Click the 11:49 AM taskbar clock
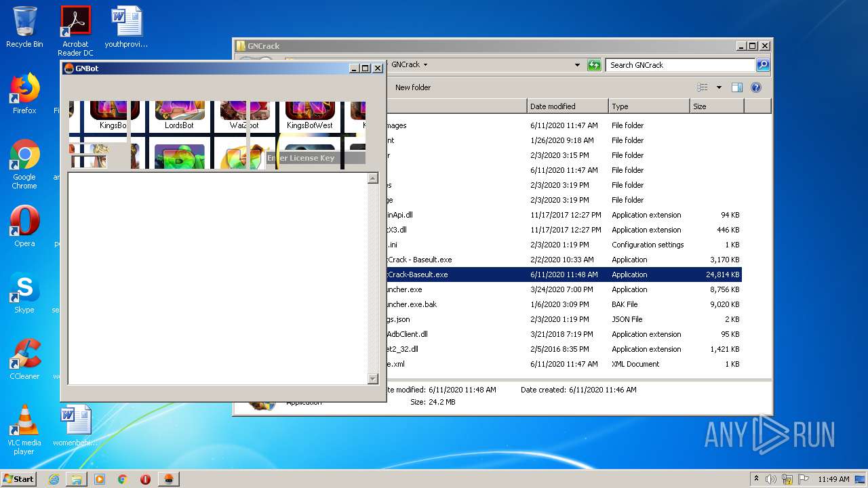Image resolution: width=868 pixels, height=488 pixels. pos(833,479)
